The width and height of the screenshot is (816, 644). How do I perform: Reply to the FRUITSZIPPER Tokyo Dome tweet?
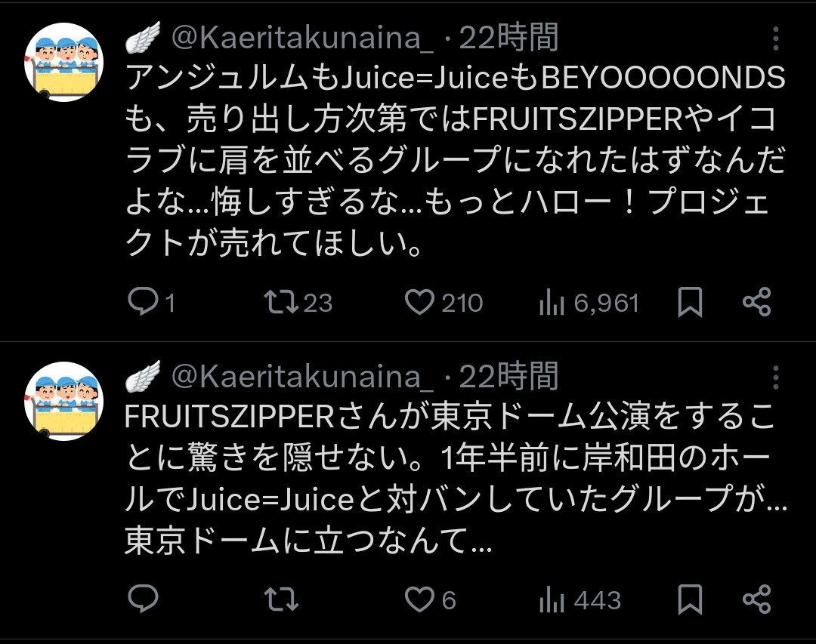[x=143, y=600]
